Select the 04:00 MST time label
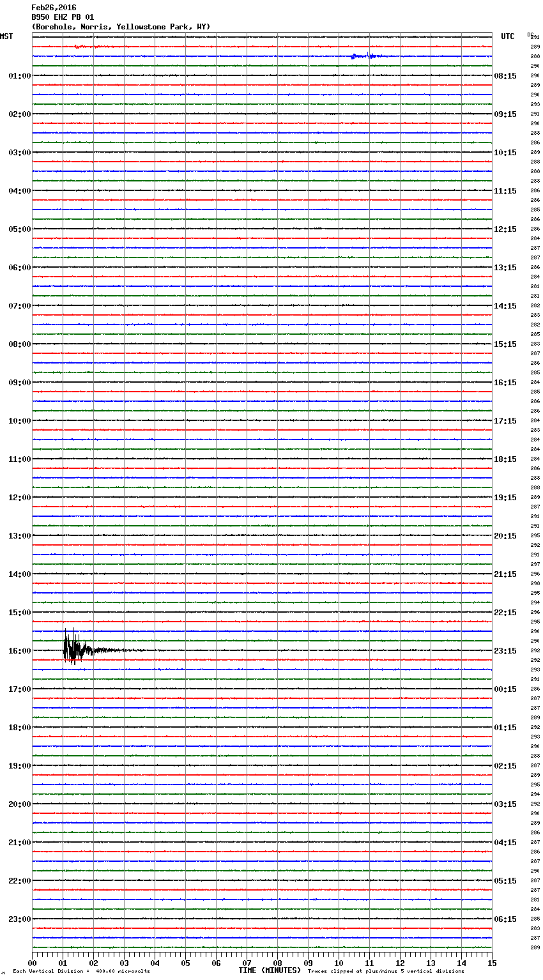The image size is (543, 980). click(x=20, y=191)
